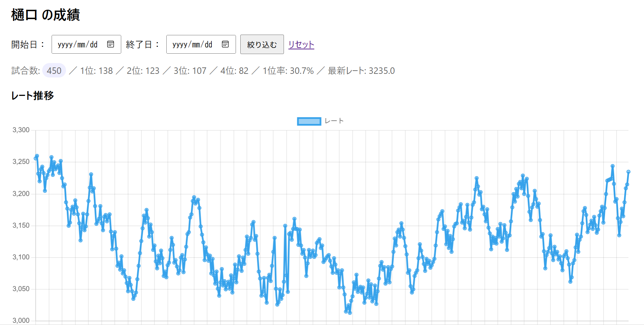Screen dimensions: 644x325
Task: Select the 450 match count badge
Action: point(54,71)
